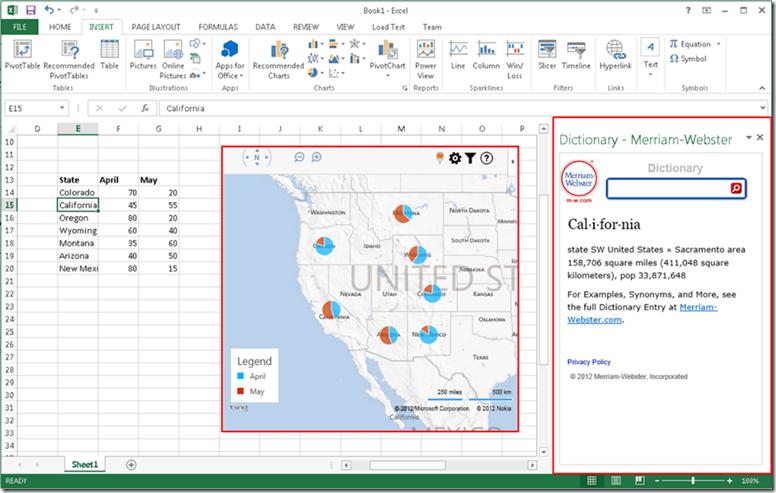Image resolution: width=776 pixels, height=493 pixels.
Task: Click the map pushpin icon
Action: tap(439, 158)
